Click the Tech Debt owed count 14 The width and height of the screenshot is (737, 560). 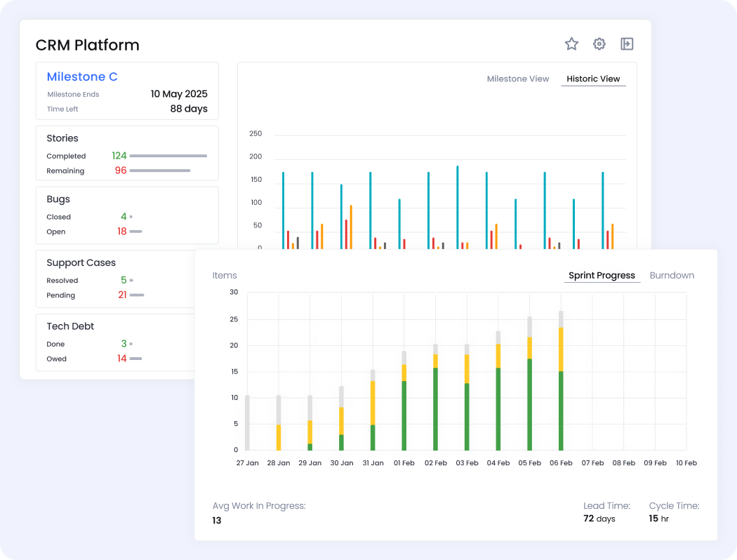122,359
